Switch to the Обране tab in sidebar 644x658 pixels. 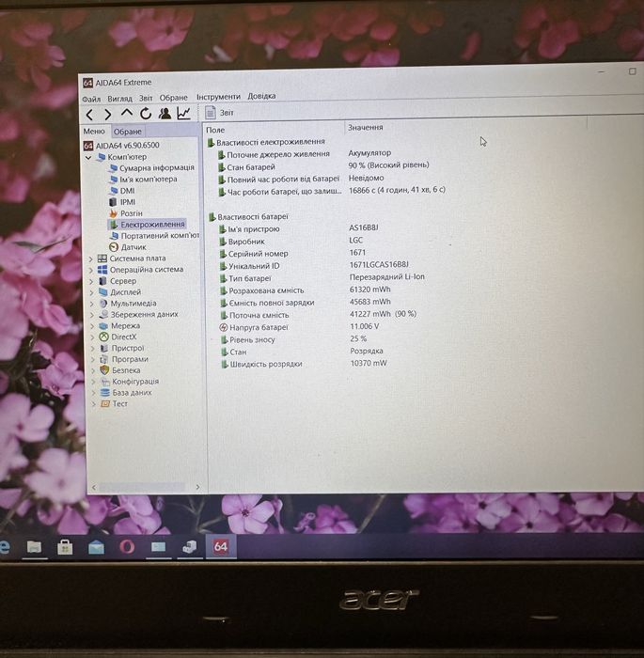[128, 132]
